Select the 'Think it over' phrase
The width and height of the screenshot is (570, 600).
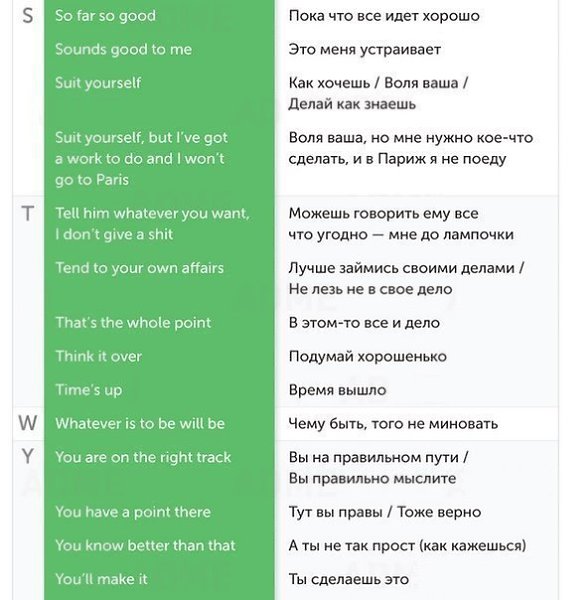point(99,356)
